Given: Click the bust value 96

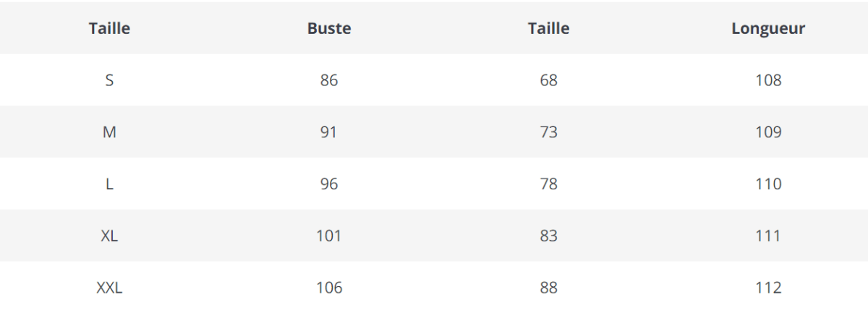Looking at the screenshot, I should pos(329,184).
